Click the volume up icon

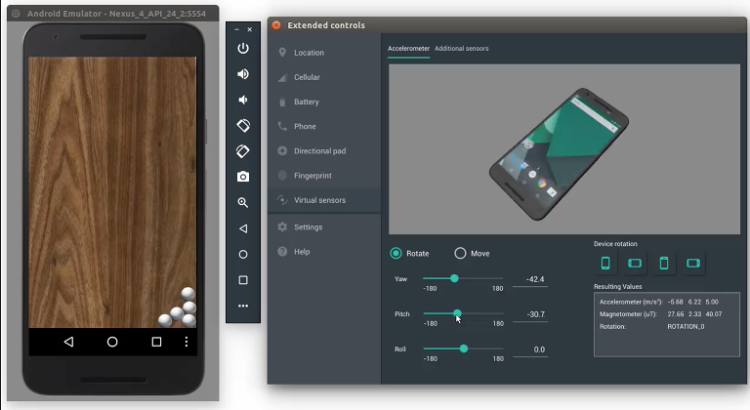[x=243, y=74]
